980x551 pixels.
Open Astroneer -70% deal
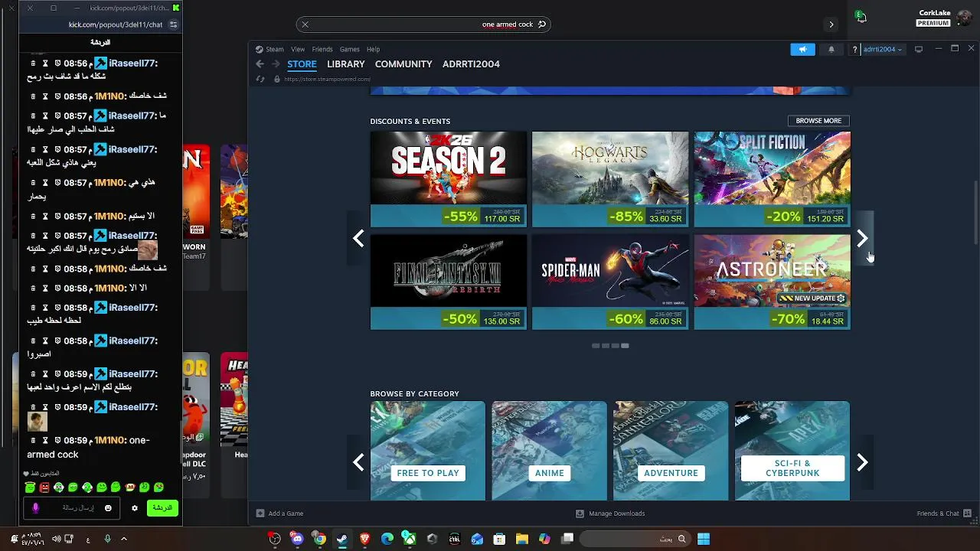(x=772, y=282)
